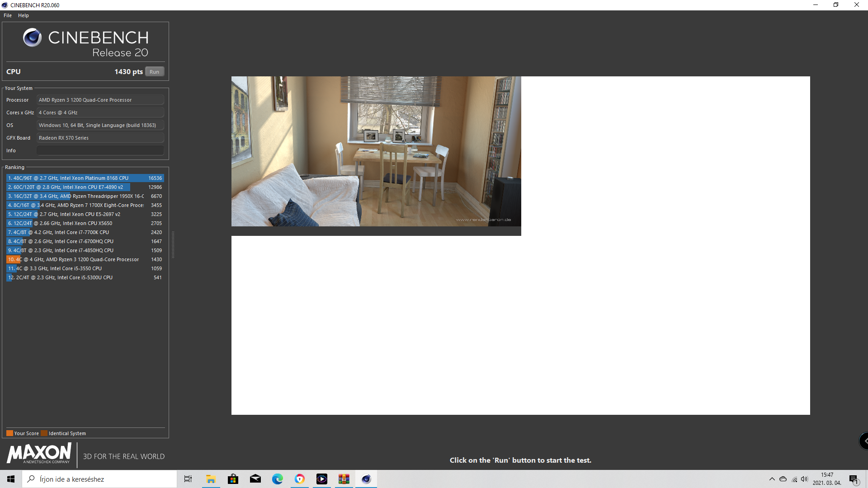Open the File menu
This screenshot has height=488, width=868.
pyautogui.click(x=8, y=15)
